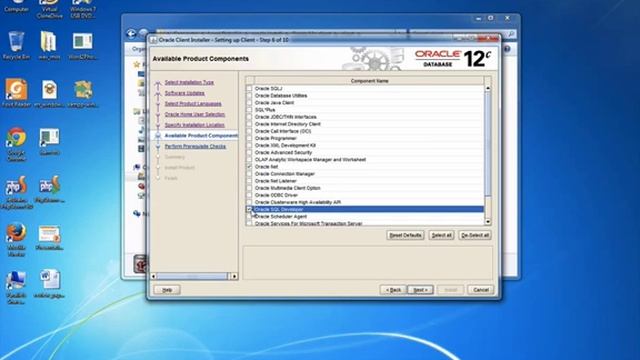Image resolution: width=640 pixels, height=360 pixels.
Task: Open the Virtual CloneDrive desktop icon
Action: [49, 9]
